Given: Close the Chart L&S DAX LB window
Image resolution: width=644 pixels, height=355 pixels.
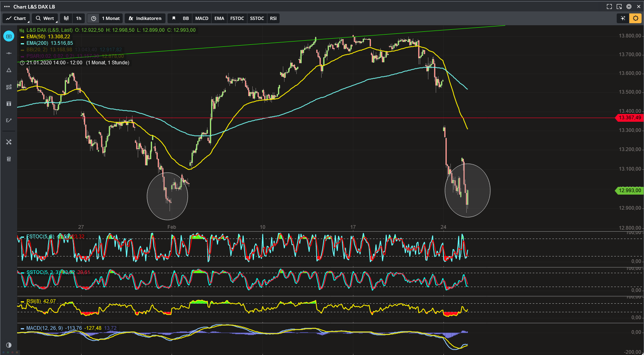Looking at the screenshot, I should click(x=639, y=7).
